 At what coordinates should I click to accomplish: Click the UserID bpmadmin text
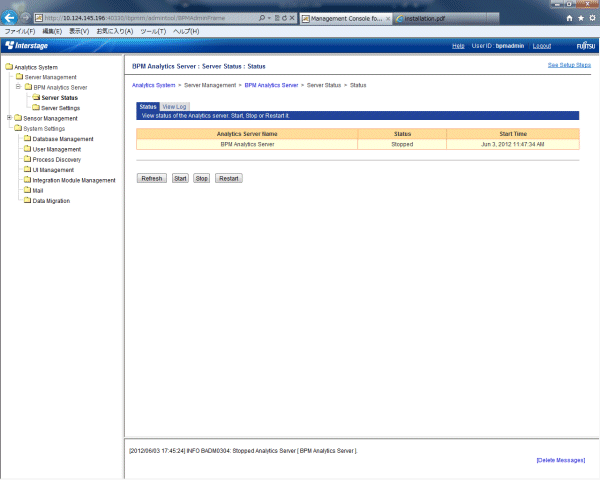[497, 46]
